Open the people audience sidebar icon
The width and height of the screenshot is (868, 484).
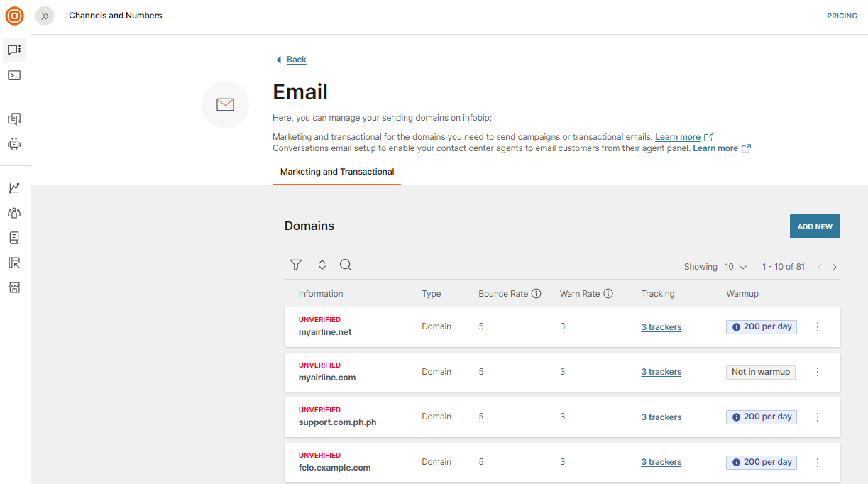14,213
